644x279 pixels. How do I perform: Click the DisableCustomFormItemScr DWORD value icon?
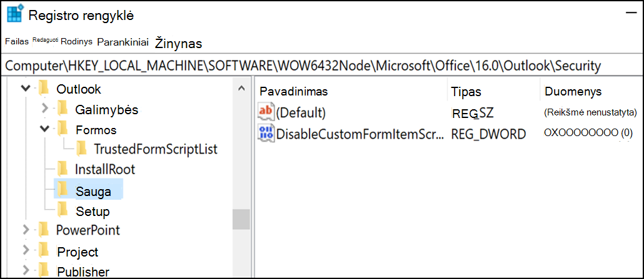tap(266, 134)
